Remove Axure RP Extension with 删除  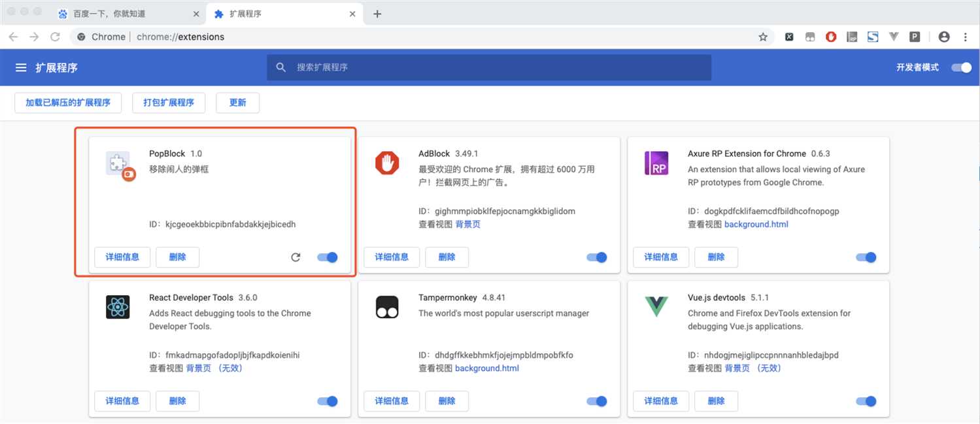[x=716, y=257]
